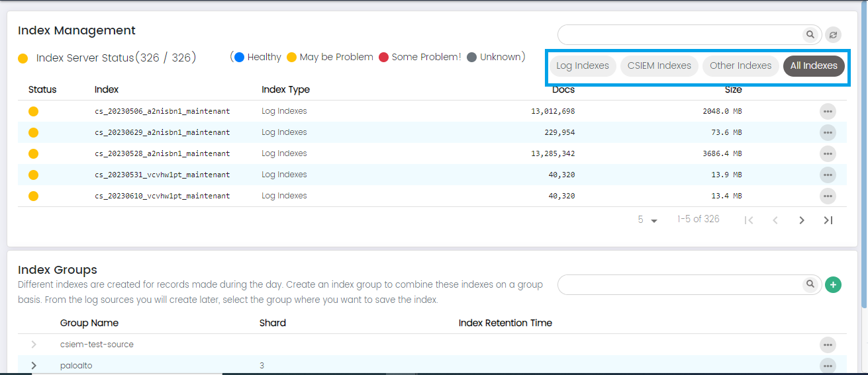The width and height of the screenshot is (868, 375).
Task: Go to the next page of indexes
Action: point(802,220)
